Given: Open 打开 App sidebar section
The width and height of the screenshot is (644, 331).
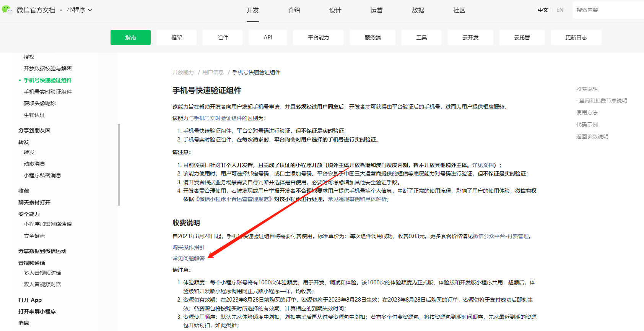Looking at the screenshot, I should tap(30, 300).
